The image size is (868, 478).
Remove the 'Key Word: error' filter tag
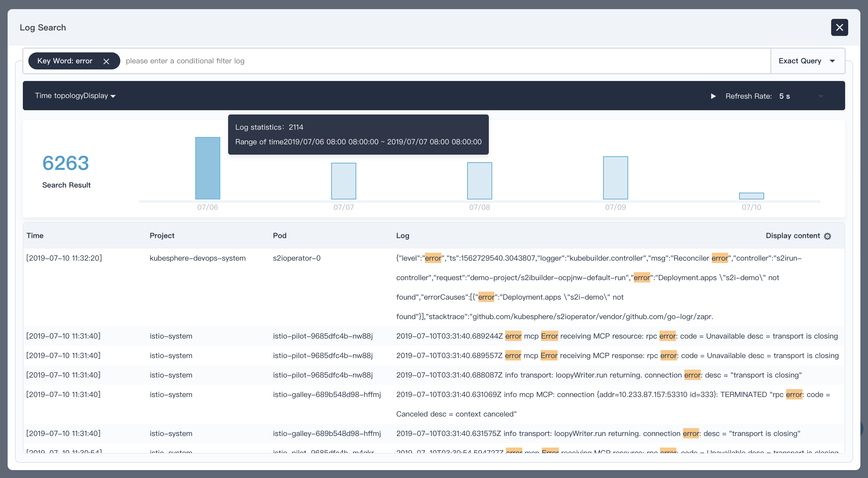pos(106,61)
